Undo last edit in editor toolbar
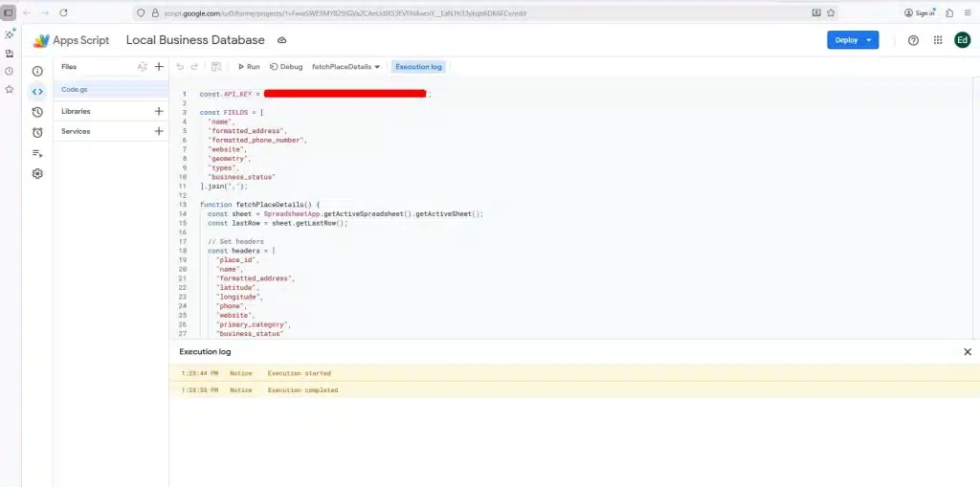Screen dimensions: 980x487 [181, 66]
